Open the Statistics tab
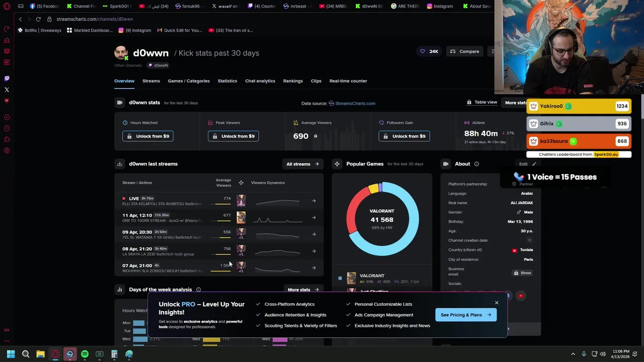This screenshot has width=644, height=362. [x=227, y=81]
